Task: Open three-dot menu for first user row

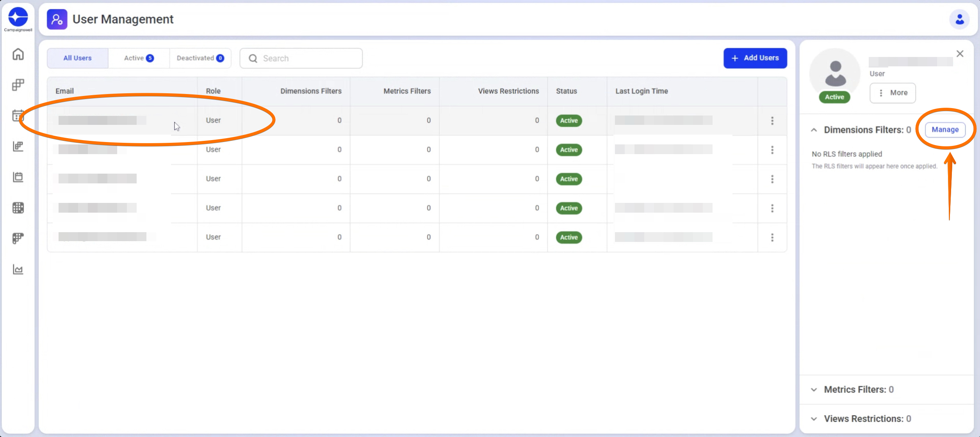Action: coord(772,121)
